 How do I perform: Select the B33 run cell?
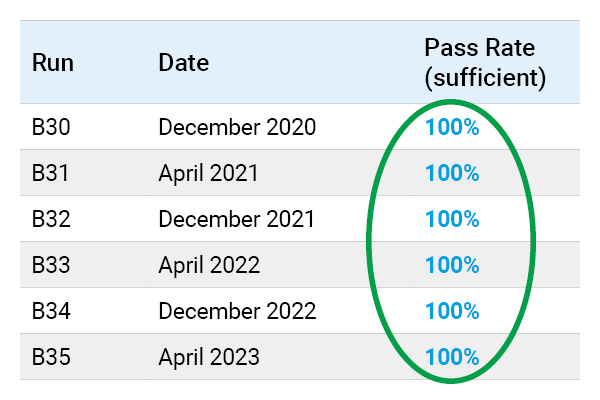pyautogui.click(x=50, y=265)
